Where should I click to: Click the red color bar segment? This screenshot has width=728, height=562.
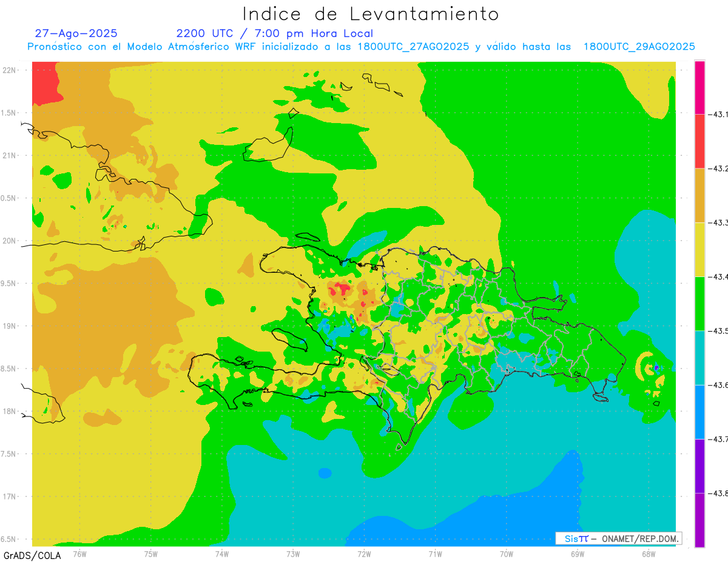pyautogui.click(x=699, y=141)
